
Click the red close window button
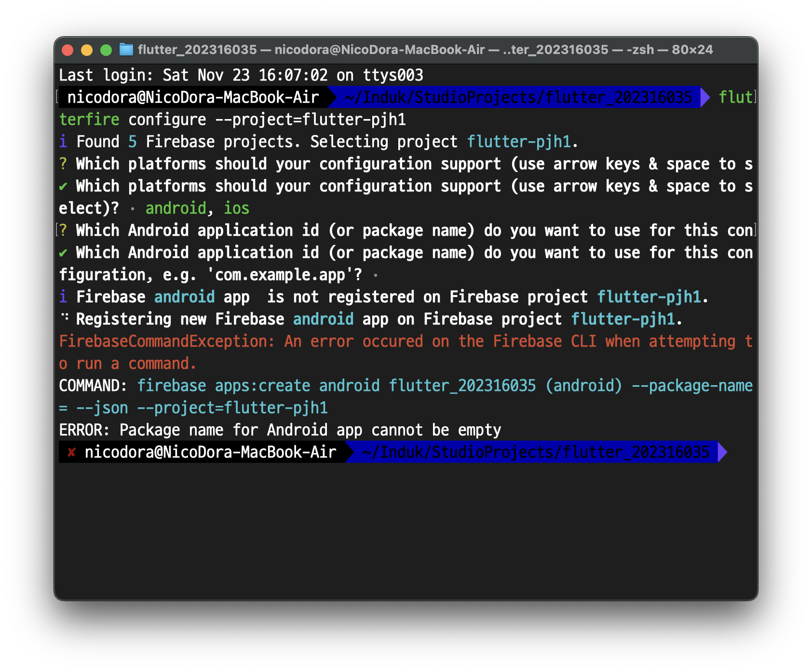click(x=68, y=50)
